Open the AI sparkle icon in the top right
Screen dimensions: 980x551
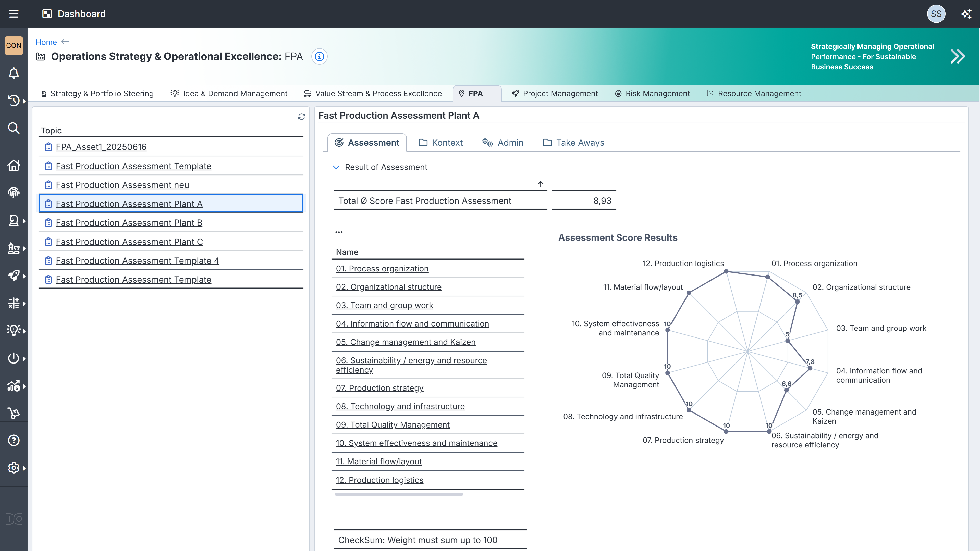point(966,14)
